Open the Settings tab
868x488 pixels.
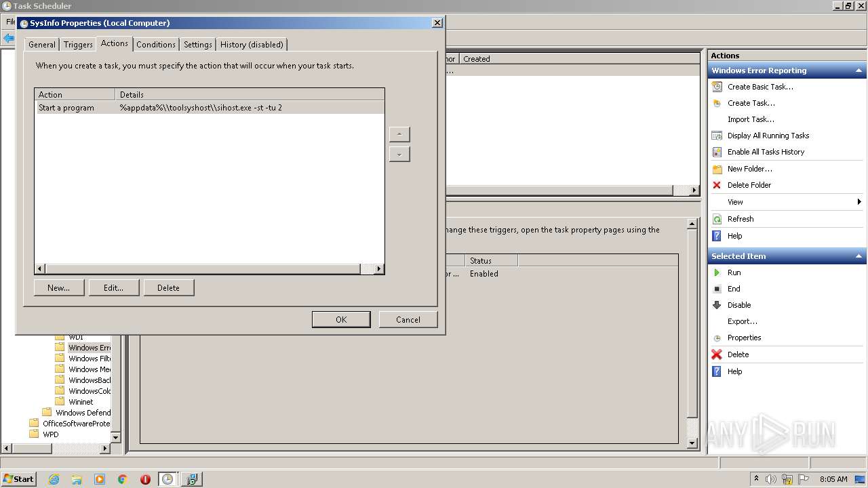198,45
